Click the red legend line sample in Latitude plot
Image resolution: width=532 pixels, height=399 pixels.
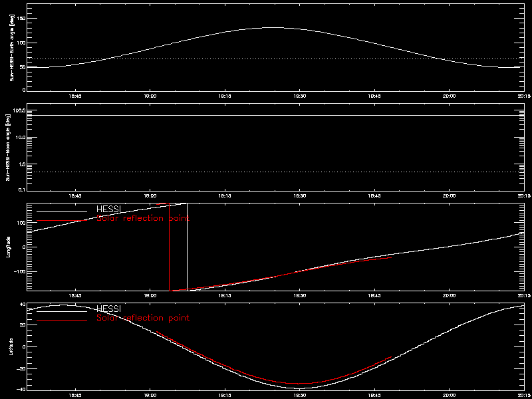(61, 320)
